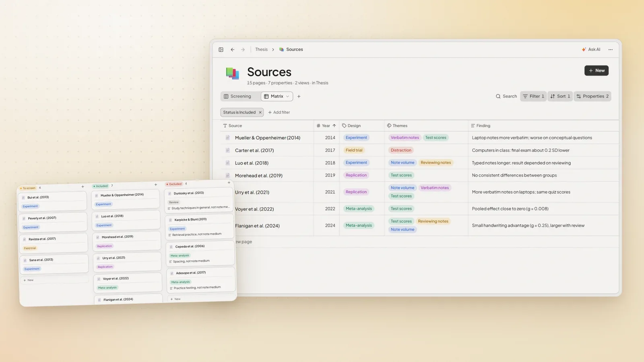Open the Sort menu
This screenshot has width=644, height=362.
[x=560, y=97]
